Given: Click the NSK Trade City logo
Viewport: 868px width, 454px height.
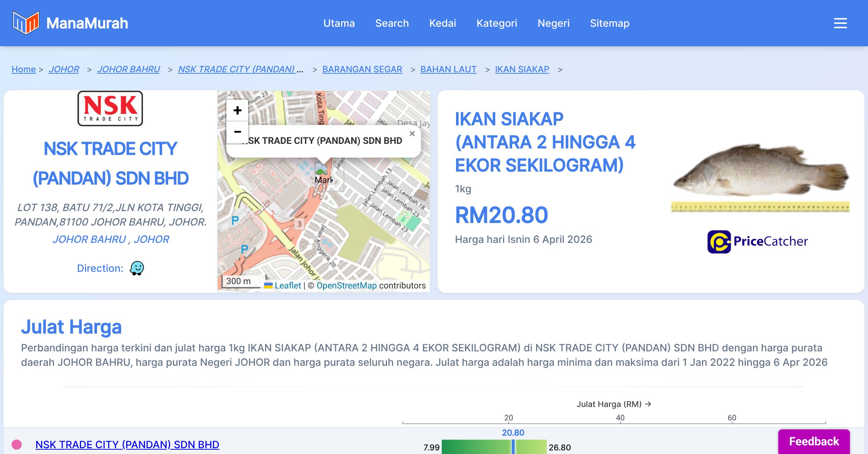Looking at the screenshot, I should click(x=110, y=108).
